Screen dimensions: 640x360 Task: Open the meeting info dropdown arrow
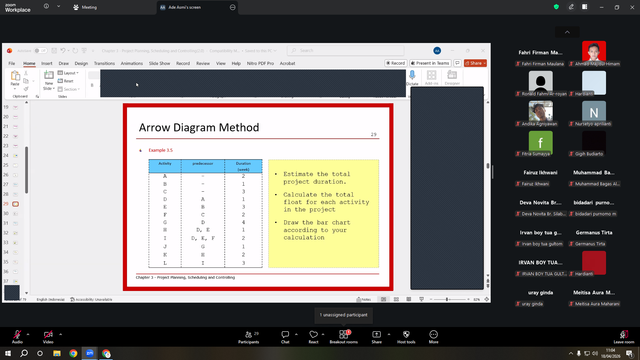click(x=58, y=7)
